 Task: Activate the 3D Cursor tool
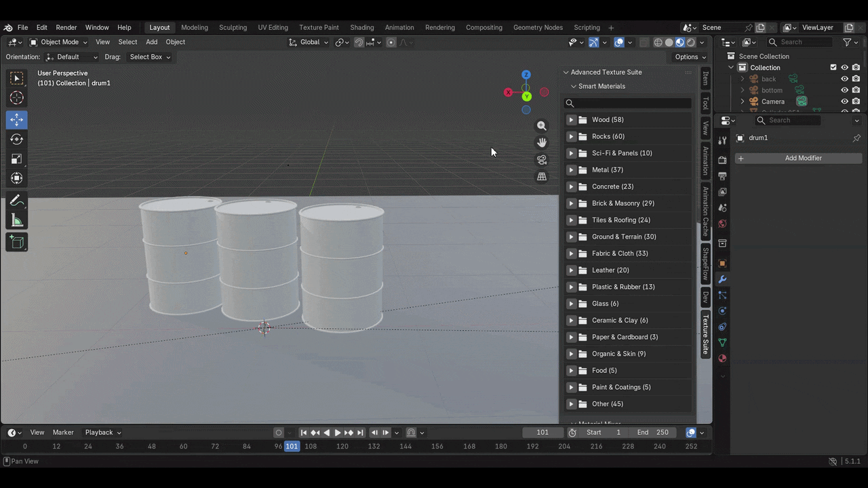click(x=17, y=98)
